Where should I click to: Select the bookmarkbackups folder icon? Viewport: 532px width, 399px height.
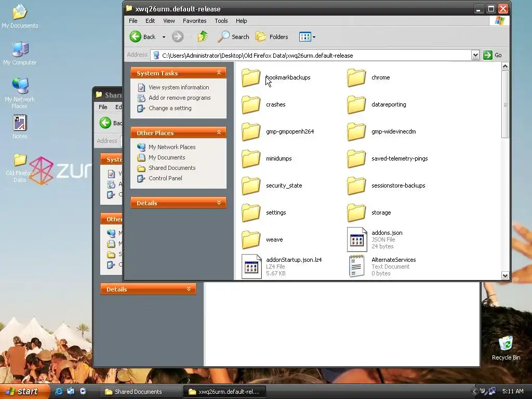click(x=251, y=78)
